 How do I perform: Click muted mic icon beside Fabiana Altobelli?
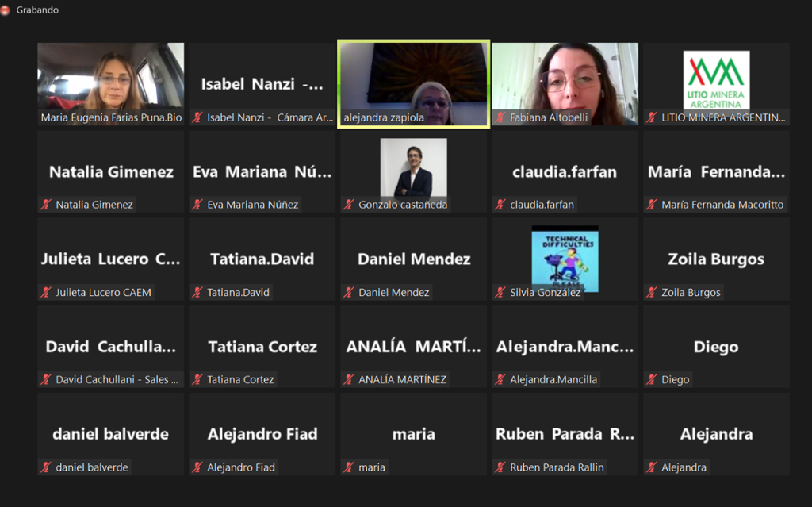point(500,117)
